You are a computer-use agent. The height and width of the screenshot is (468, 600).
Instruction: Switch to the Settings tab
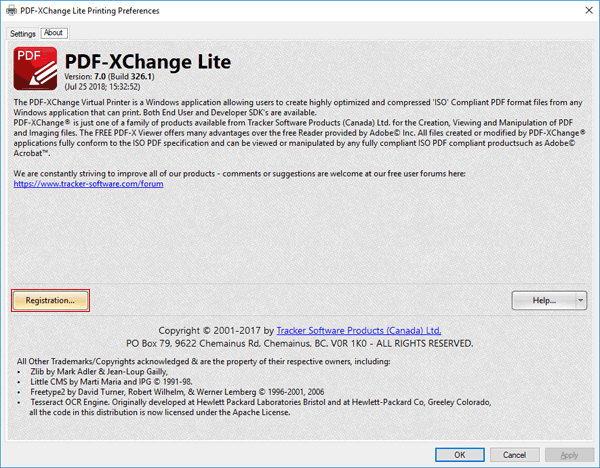pos(23,33)
